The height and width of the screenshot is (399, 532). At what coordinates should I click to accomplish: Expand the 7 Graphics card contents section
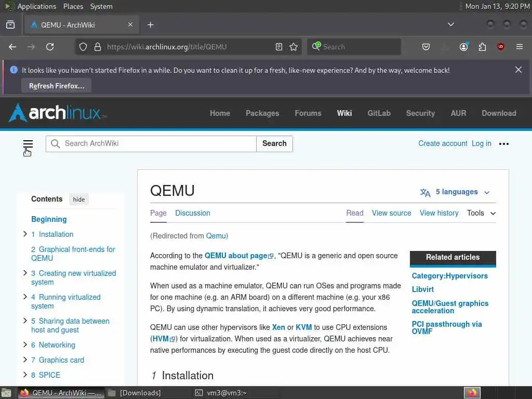(x=25, y=360)
